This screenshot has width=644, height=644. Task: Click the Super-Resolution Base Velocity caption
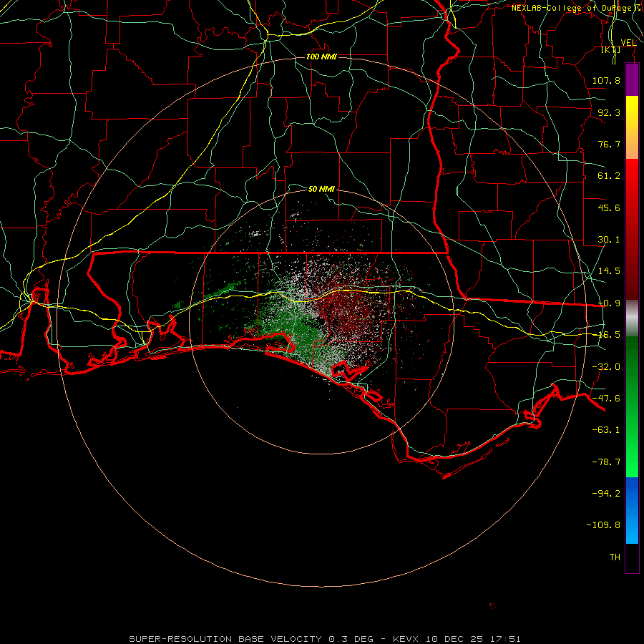coord(324,639)
